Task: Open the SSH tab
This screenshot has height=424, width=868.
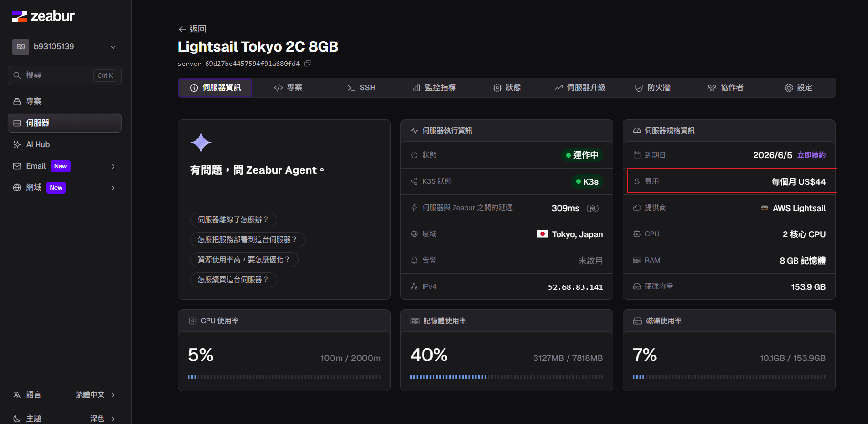Action: [x=361, y=88]
